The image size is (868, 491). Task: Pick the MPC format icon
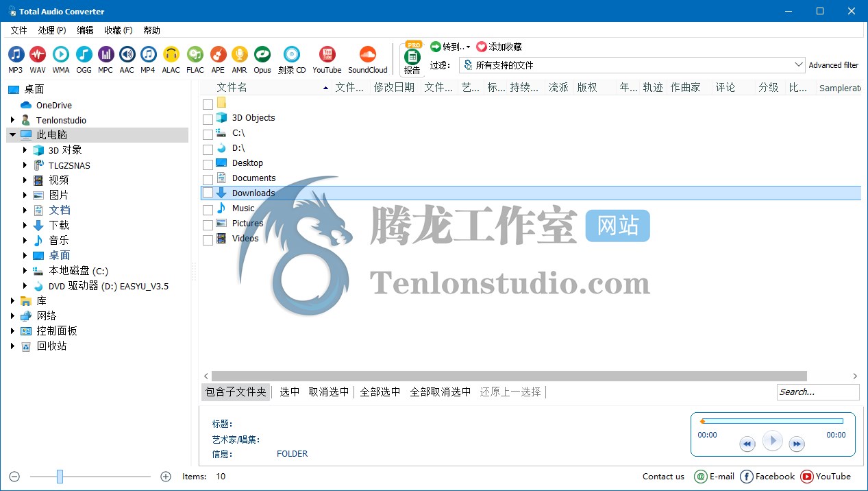coord(106,54)
